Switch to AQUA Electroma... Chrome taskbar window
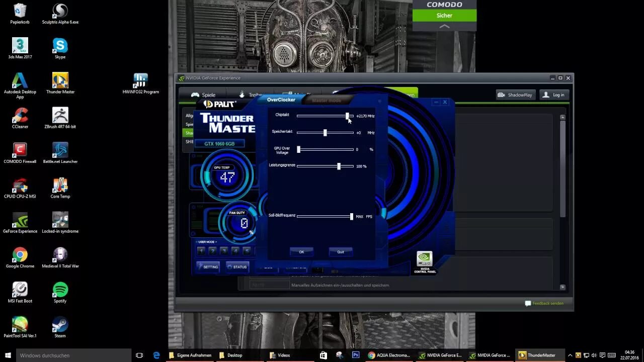The height and width of the screenshot is (362, 644). (390, 355)
